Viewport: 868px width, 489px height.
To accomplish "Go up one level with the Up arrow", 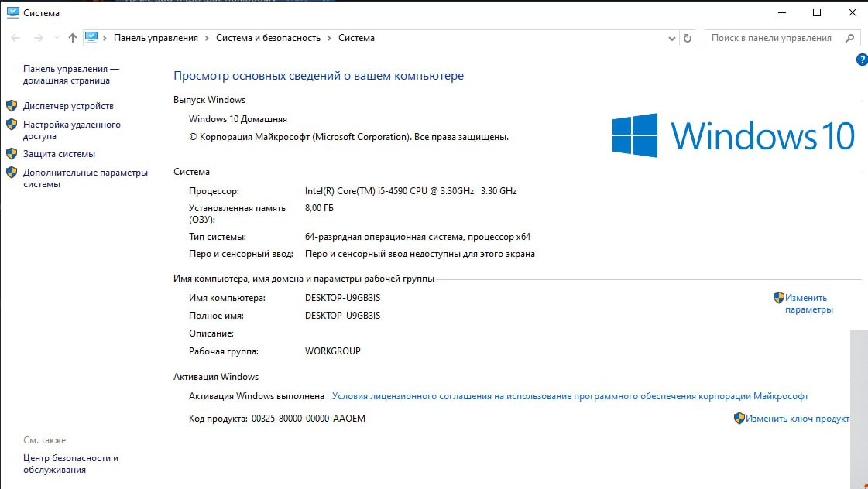I will click(x=73, y=38).
